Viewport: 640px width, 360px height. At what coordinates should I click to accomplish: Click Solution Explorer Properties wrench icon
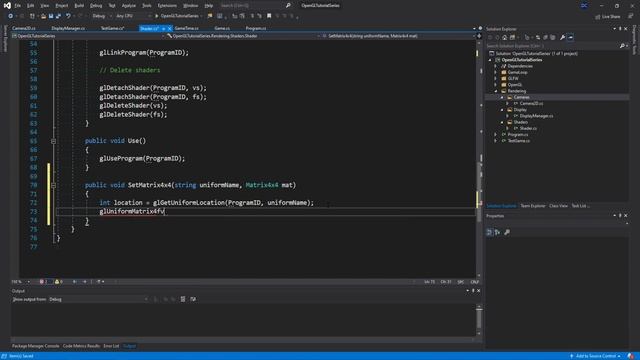pyautogui.click(x=562, y=38)
